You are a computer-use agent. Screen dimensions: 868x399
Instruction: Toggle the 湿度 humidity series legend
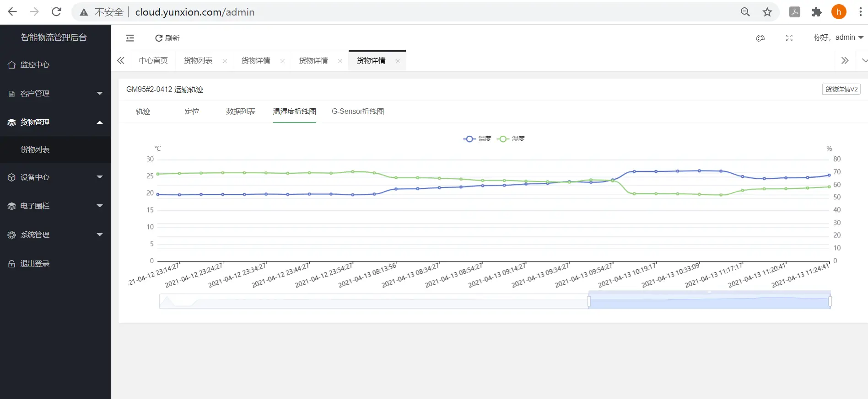pos(511,139)
